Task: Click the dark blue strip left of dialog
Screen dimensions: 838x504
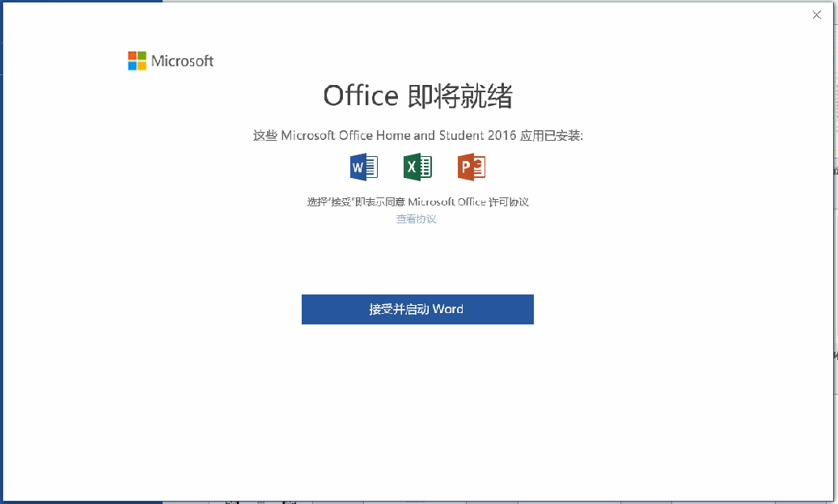Action: point(1,243)
